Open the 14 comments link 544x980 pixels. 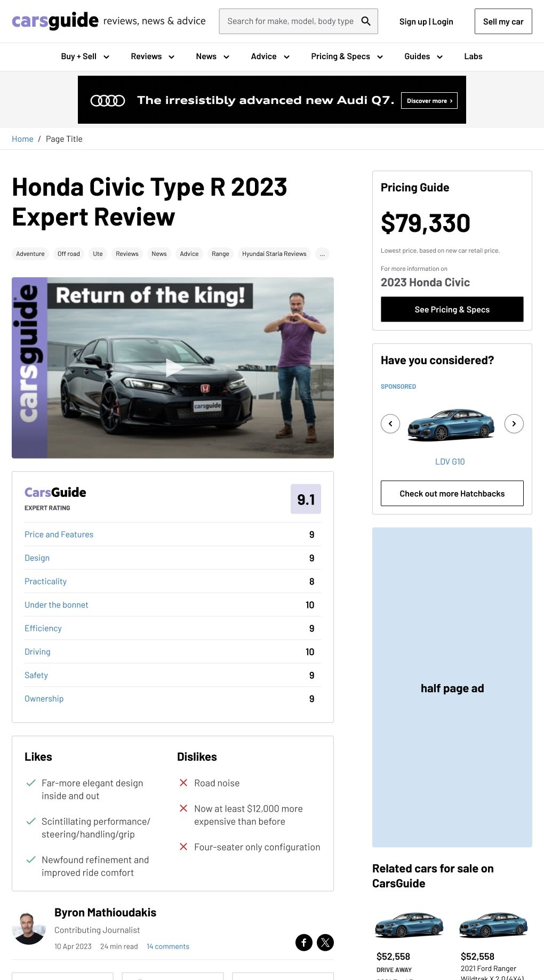tap(168, 946)
